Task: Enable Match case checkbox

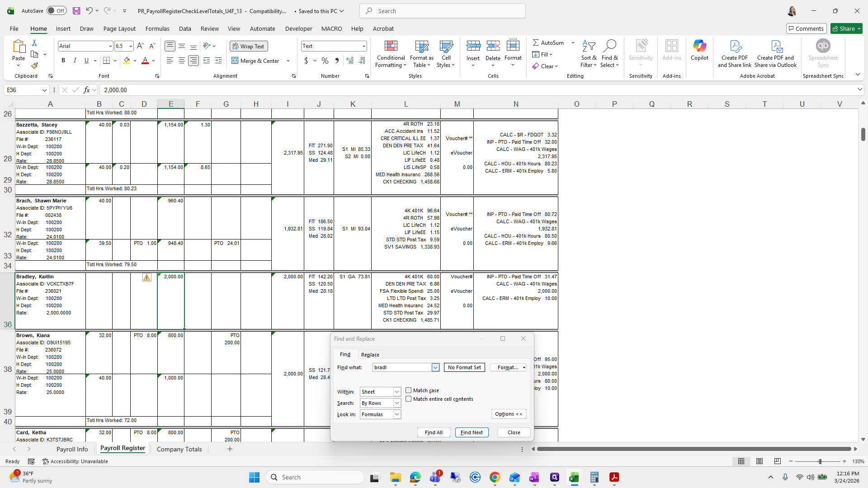Action: [409, 390]
